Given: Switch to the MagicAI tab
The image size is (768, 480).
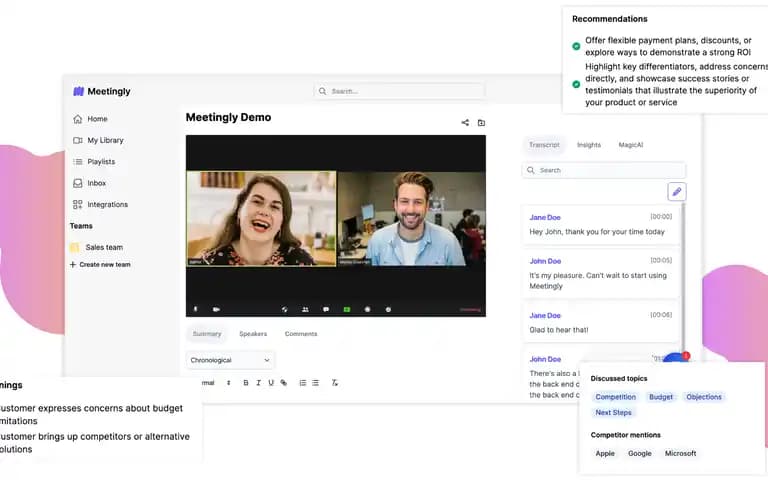Looking at the screenshot, I should point(631,145).
